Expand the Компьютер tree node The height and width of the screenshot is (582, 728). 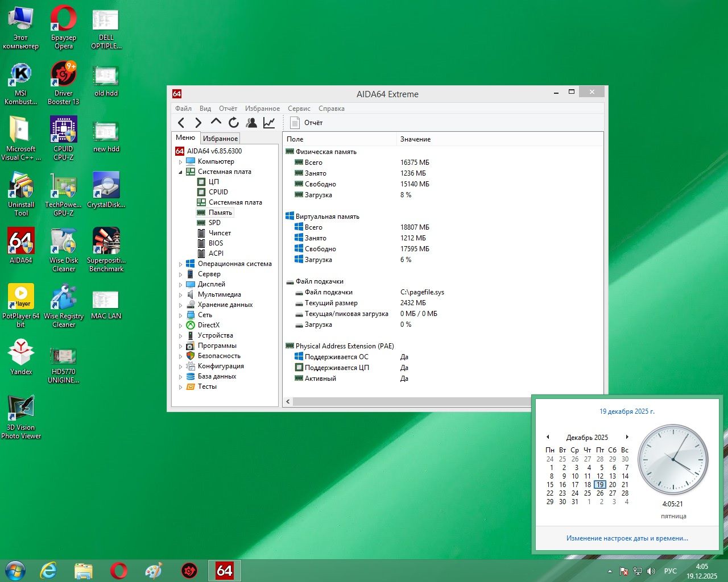tap(181, 162)
